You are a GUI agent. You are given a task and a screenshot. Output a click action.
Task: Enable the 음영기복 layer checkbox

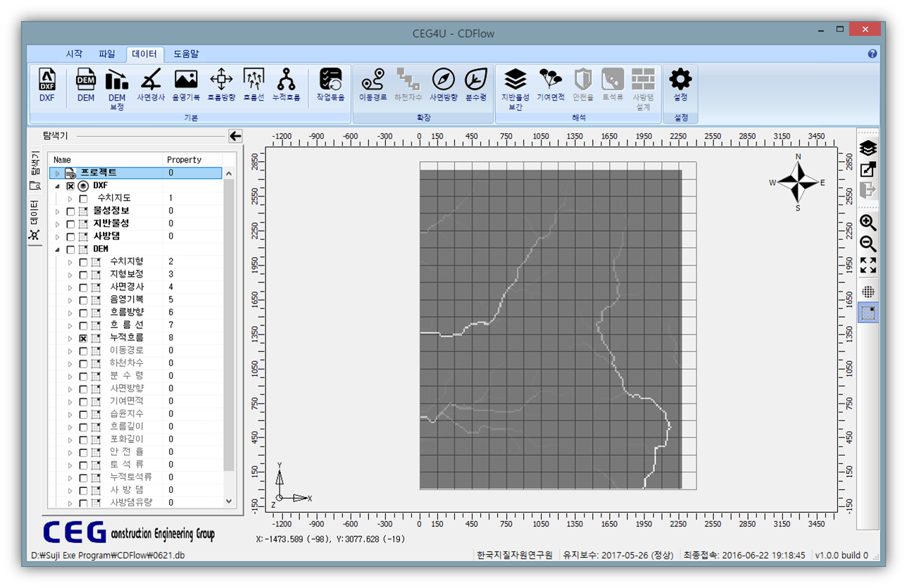click(x=84, y=300)
